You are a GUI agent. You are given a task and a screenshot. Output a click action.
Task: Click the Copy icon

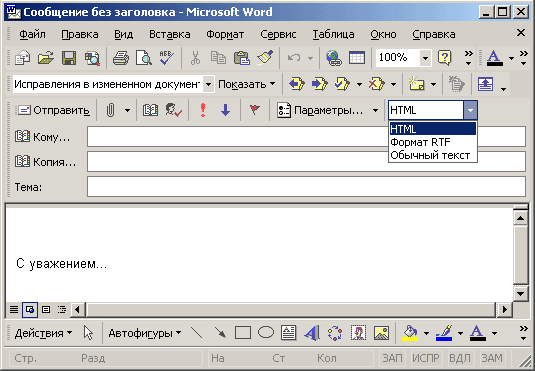click(x=218, y=58)
